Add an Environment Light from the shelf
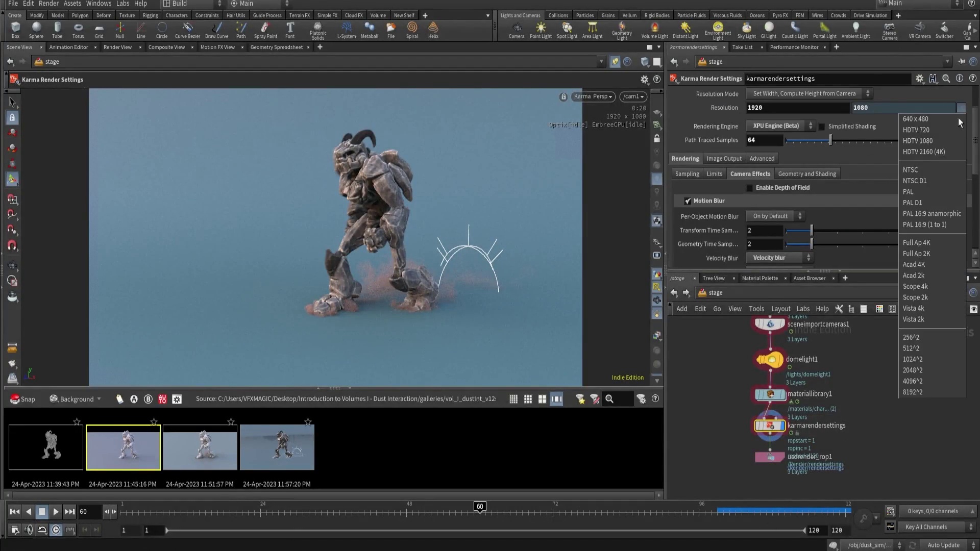Viewport: 980px width, 551px height. point(718,31)
